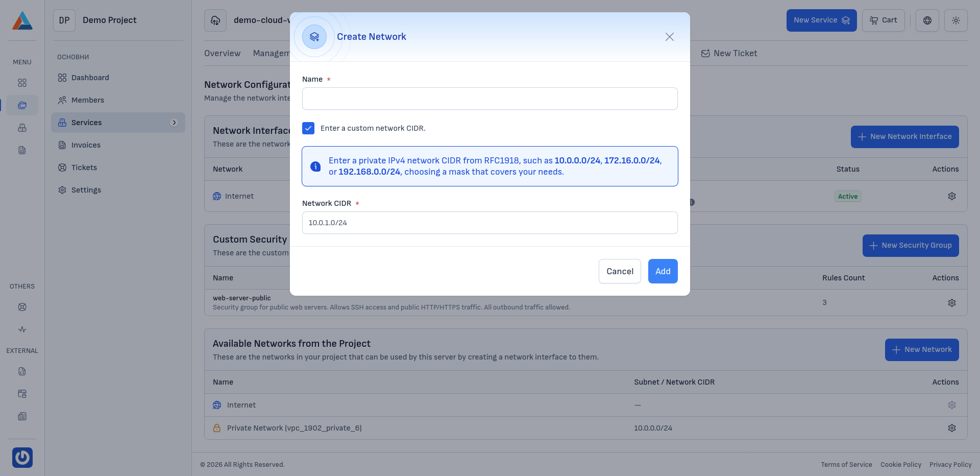Click the app logo at top left

tap(22, 20)
